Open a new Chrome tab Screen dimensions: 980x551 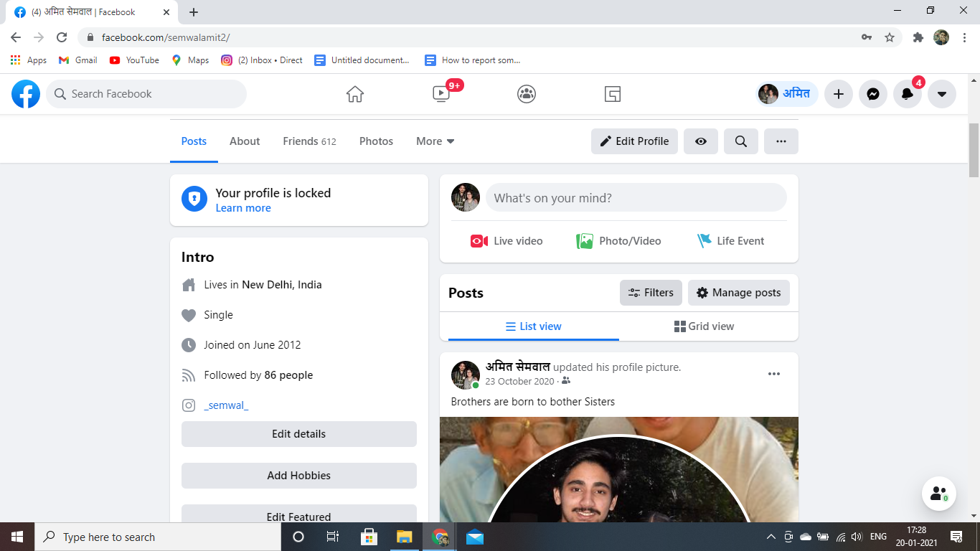(194, 12)
